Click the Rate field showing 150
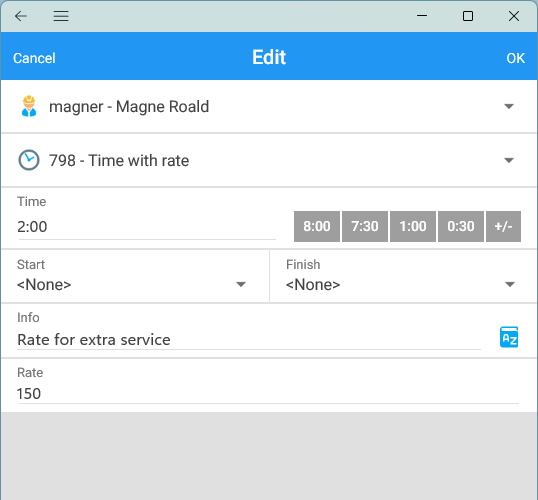The width and height of the screenshot is (538, 500). click(268, 394)
